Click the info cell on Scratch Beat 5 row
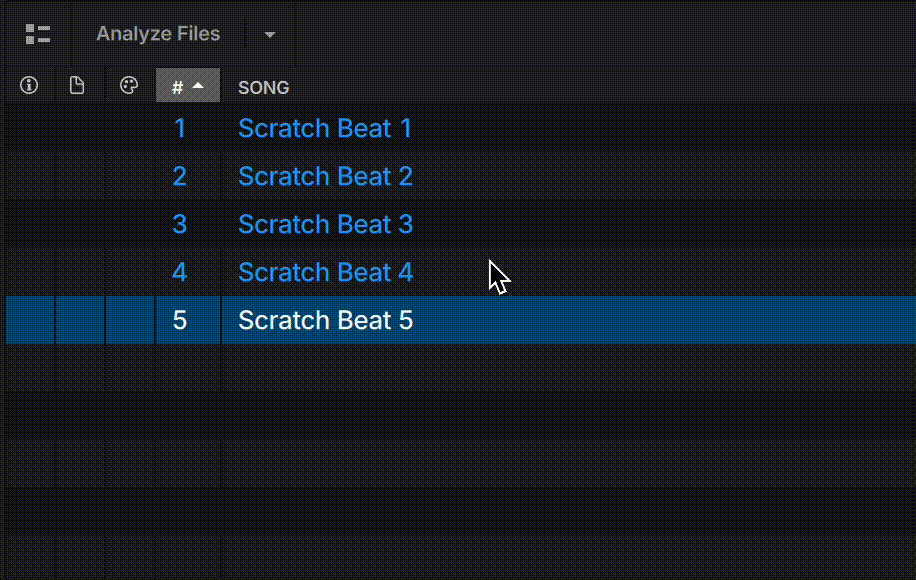Image resolution: width=916 pixels, height=580 pixels. (28, 320)
